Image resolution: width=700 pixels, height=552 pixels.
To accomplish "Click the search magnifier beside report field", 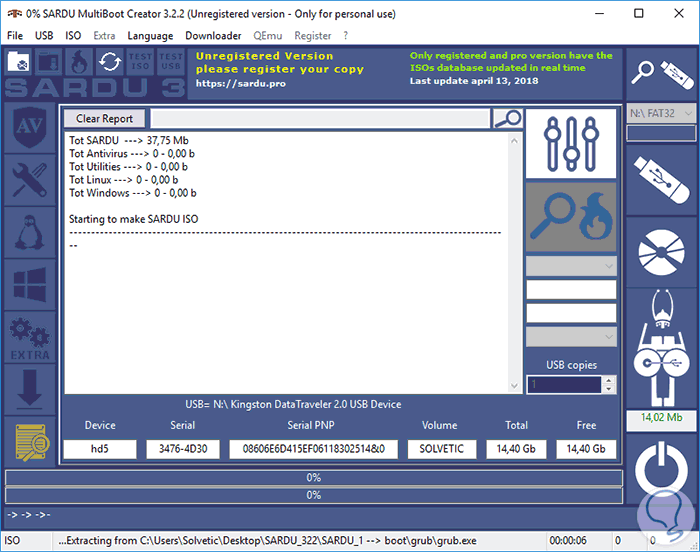I will tap(508, 119).
